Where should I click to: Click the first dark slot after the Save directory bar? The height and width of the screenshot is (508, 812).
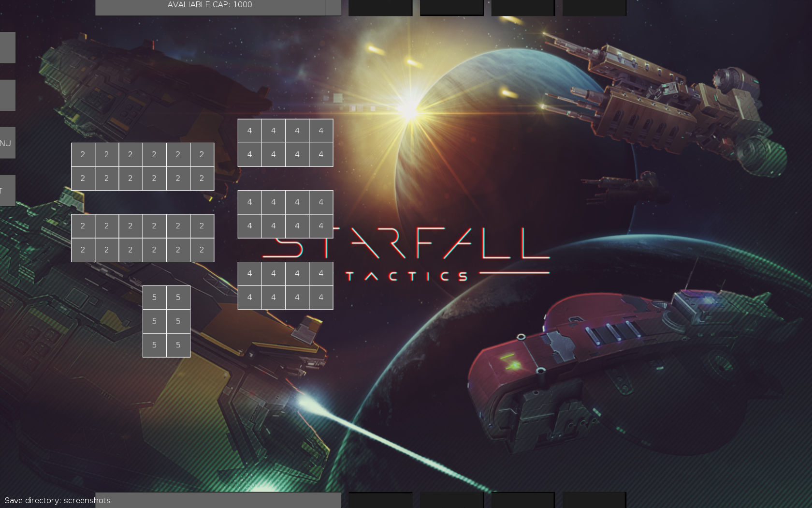coord(380,500)
